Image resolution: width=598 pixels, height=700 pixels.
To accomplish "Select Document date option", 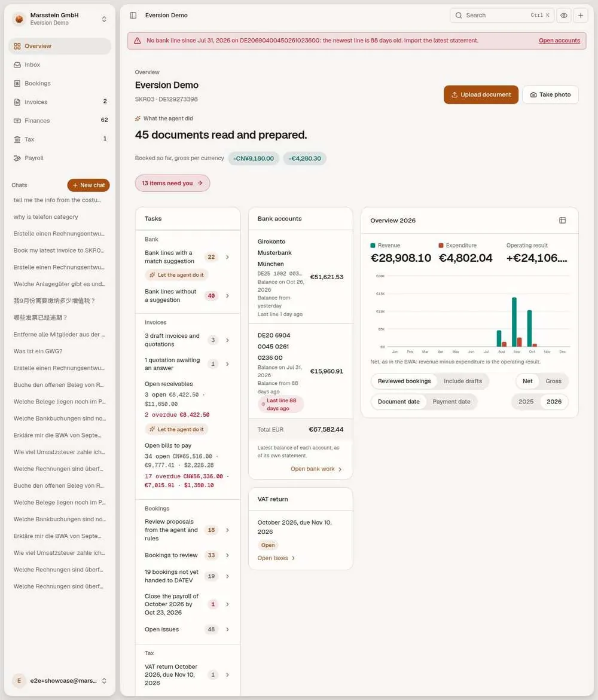I will tap(398, 402).
